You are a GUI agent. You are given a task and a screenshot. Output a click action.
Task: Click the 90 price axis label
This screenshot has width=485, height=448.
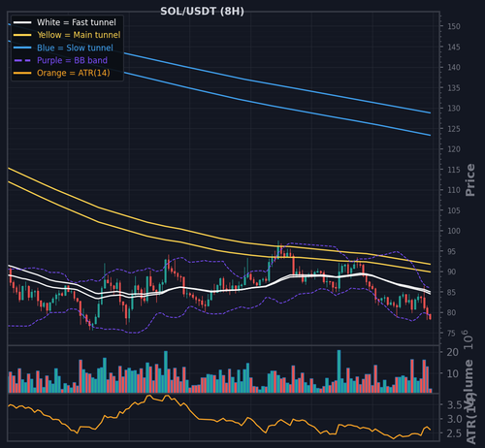point(452,272)
